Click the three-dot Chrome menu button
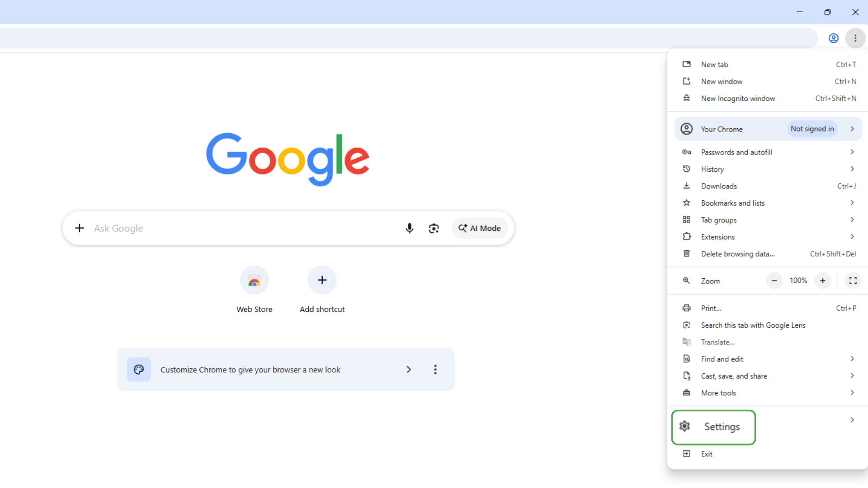Viewport: 868px width, 488px height. click(x=855, y=38)
